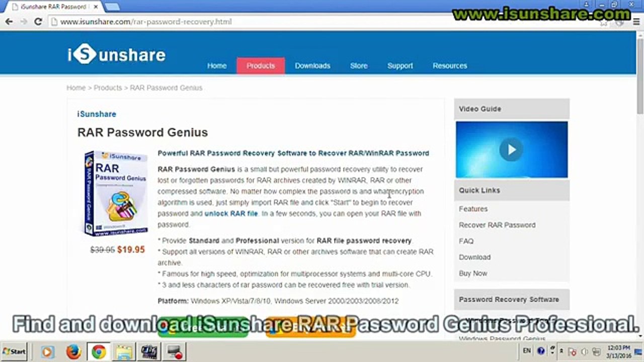Click the iSunshare logo
This screenshot has height=362, width=644.
point(116,54)
